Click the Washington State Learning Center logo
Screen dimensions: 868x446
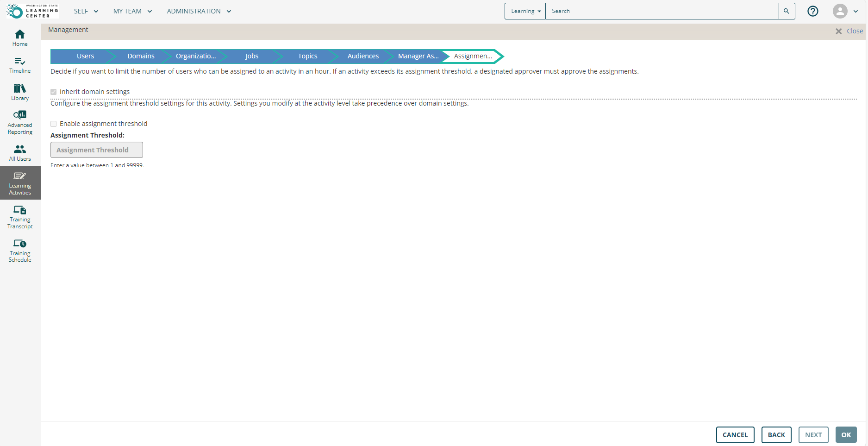pyautogui.click(x=32, y=11)
